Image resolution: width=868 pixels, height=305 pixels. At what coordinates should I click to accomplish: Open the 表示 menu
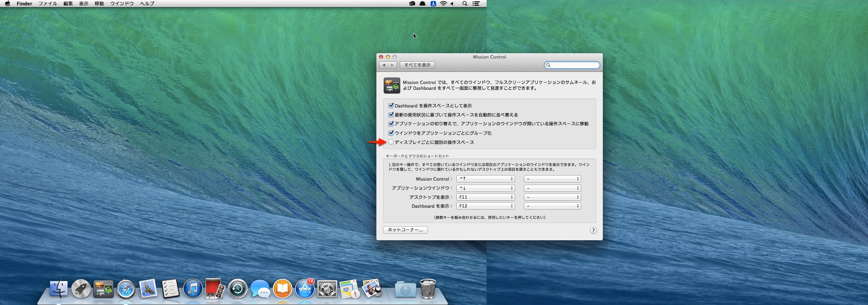click(x=84, y=3)
